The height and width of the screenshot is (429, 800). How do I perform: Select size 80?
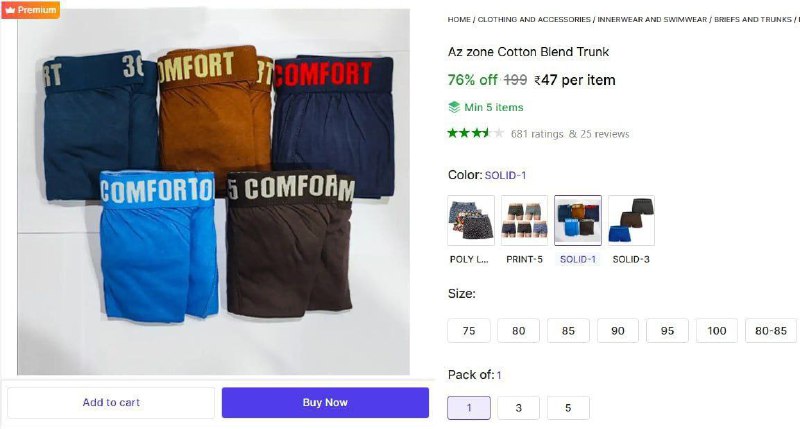pyautogui.click(x=518, y=330)
